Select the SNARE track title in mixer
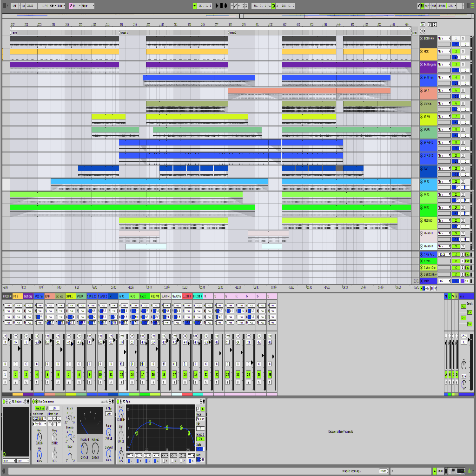Viewport: 476px width, 476px height. click(71, 296)
